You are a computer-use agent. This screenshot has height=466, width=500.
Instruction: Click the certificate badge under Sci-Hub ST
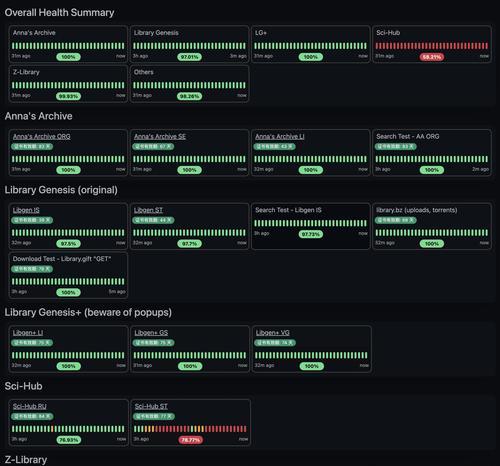[x=154, y=416]
